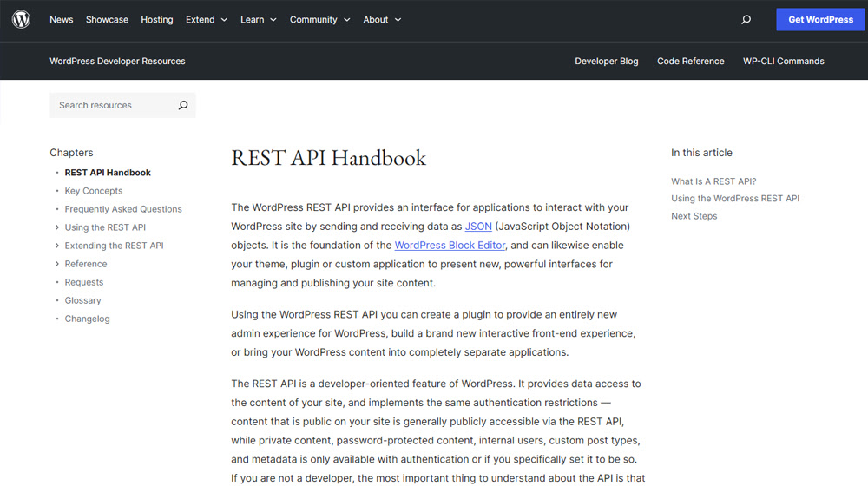Open the Glossary chapter
This screenshot has height=486, width=868.
[82, 300]
